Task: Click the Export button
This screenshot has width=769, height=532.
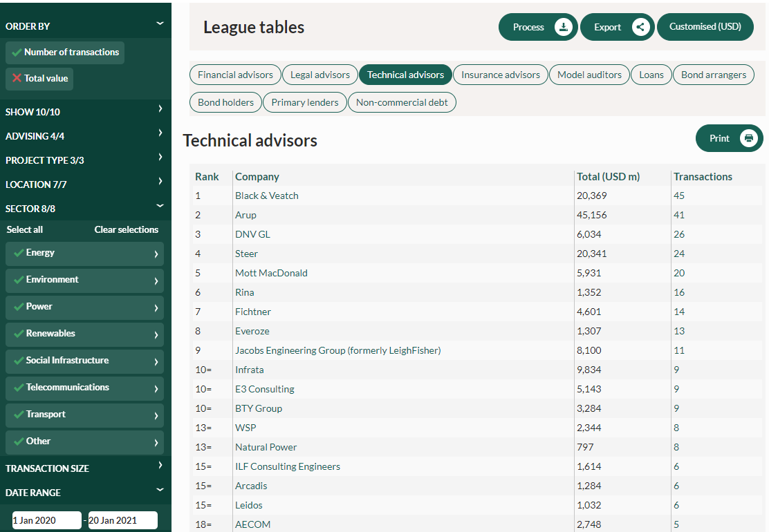Action: pyautogui.click(x=617, y=27)
